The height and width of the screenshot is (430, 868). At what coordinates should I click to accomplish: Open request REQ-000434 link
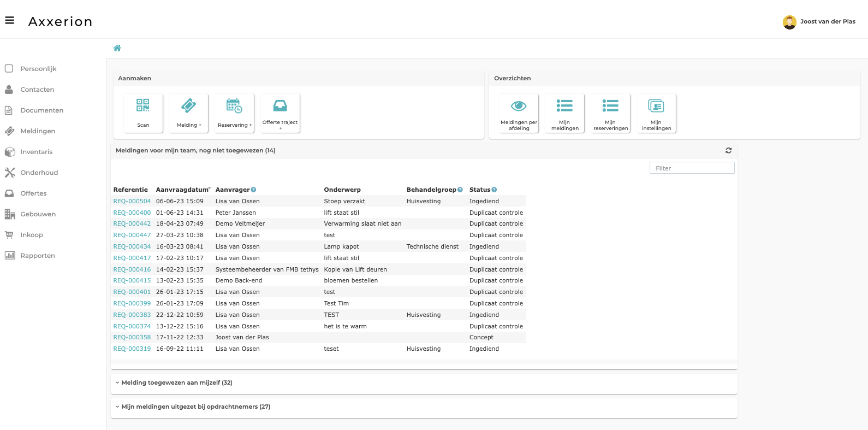[x=132, y=246]
